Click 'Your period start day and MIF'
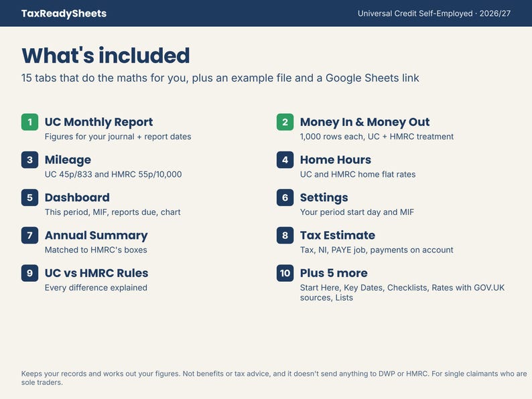532x399 pixels. pyautogui.click(x=357, y=212)
